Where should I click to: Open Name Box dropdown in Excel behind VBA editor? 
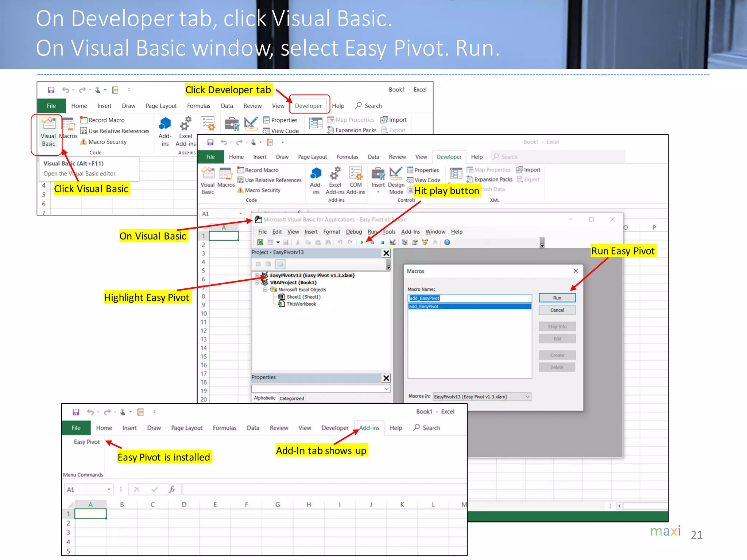point(241,214)
